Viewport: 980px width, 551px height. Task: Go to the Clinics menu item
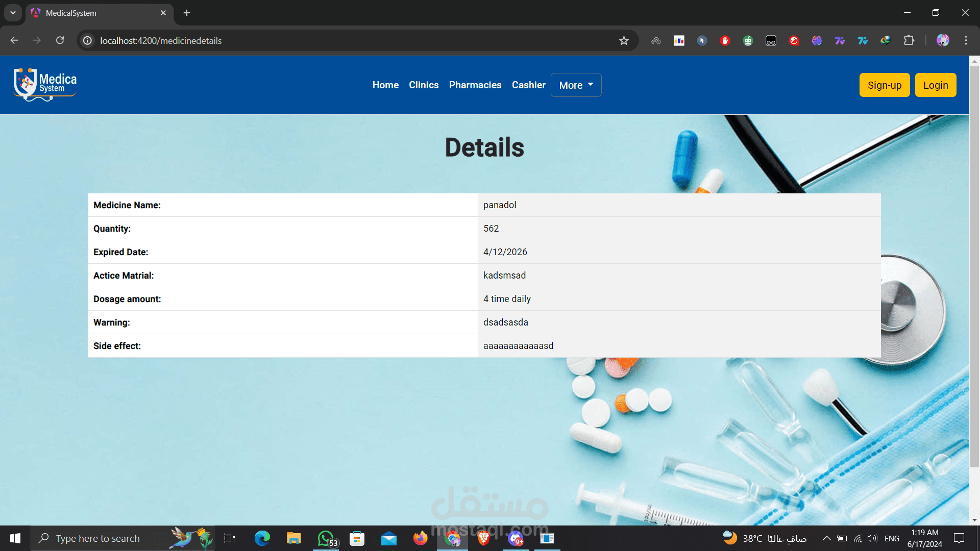pos(423,85)
